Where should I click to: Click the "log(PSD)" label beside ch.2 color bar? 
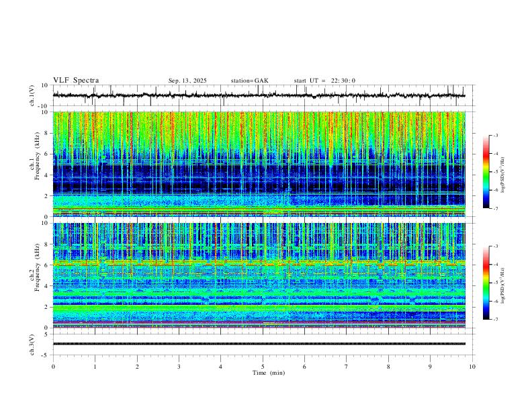[x=502, y=286]
